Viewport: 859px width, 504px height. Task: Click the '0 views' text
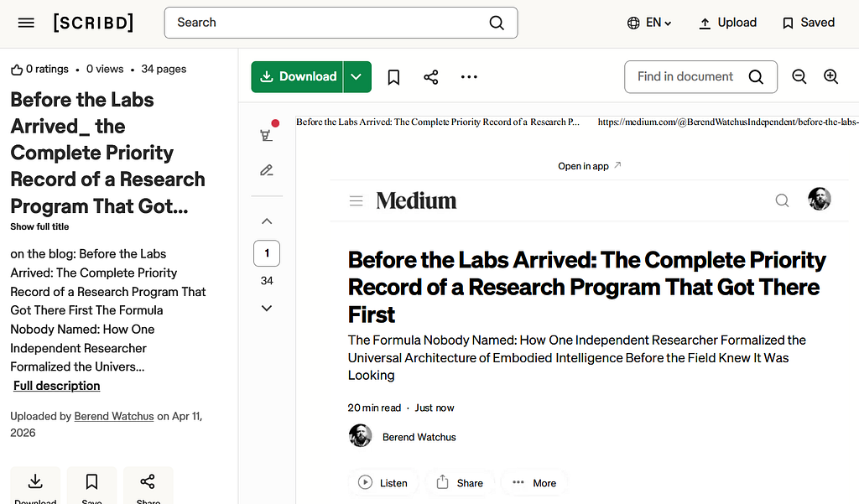tap(105, 69)
